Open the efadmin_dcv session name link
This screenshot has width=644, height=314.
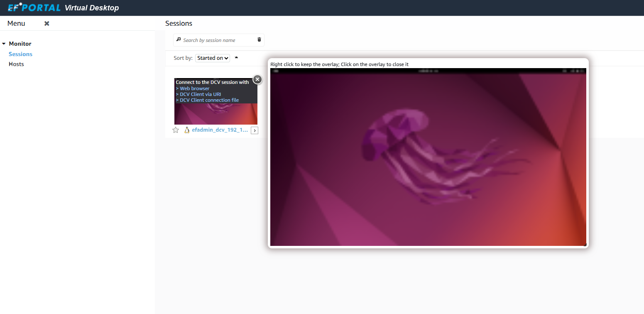pos(220,130)
